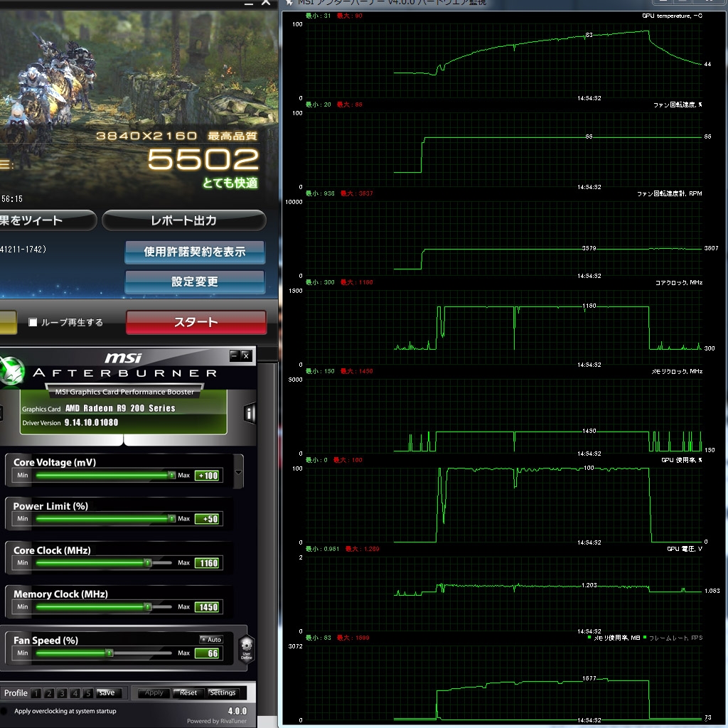Click the AMD Radeon R9 200 Series text
Viewport: 728px width, 728px height.
point(120,408)
